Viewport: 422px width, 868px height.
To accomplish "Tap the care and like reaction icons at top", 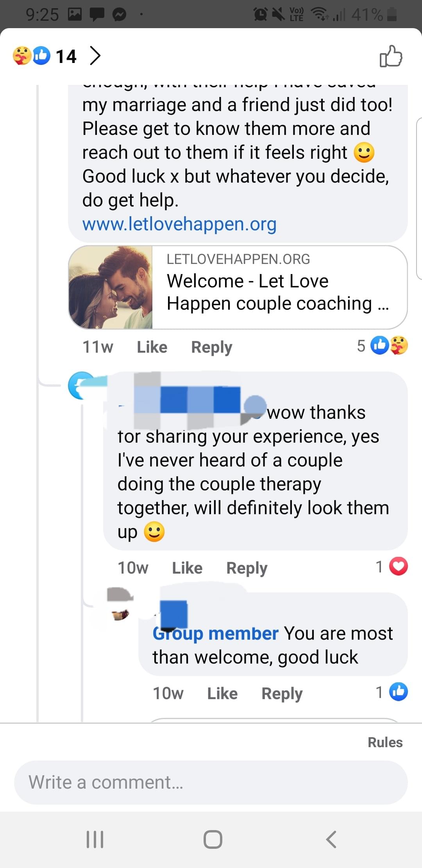I will pos(32,56).
